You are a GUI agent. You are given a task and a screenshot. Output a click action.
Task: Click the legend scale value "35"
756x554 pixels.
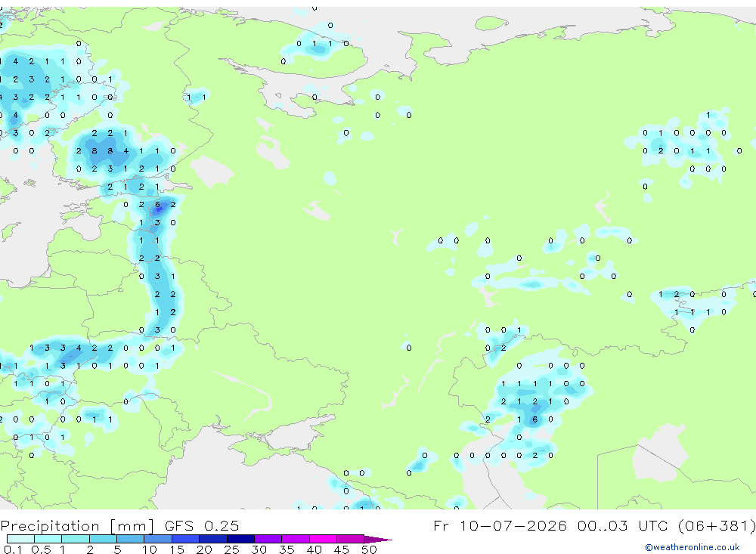287,549
